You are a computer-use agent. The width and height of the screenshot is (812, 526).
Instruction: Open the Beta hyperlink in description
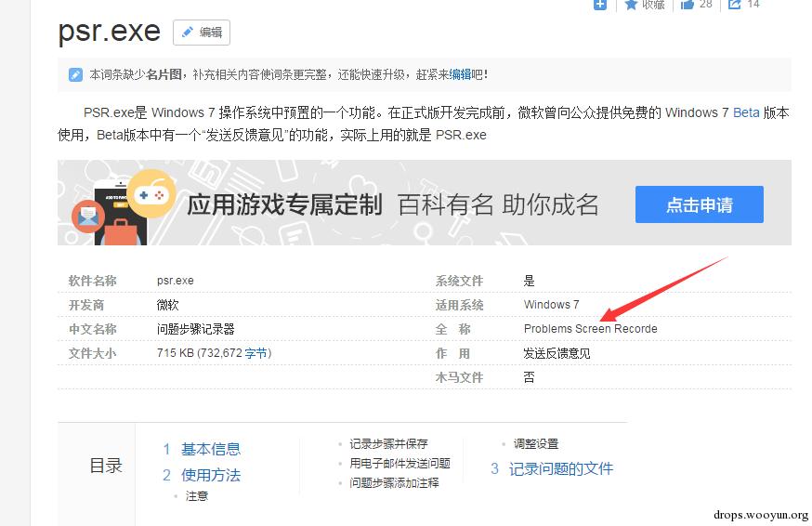tap(746, 112)
